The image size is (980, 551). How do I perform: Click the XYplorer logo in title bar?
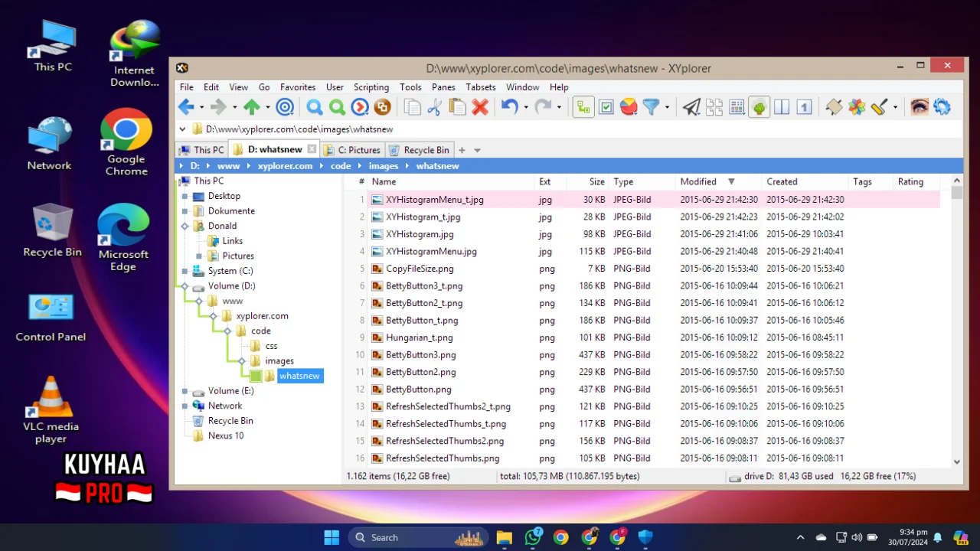(x=182, y=68)
